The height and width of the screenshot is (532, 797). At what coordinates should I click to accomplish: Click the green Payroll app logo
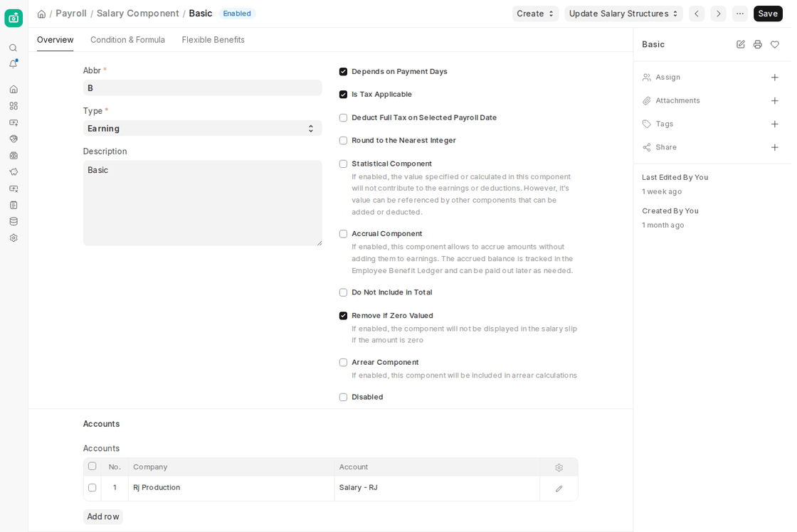[x=14, y=18]
